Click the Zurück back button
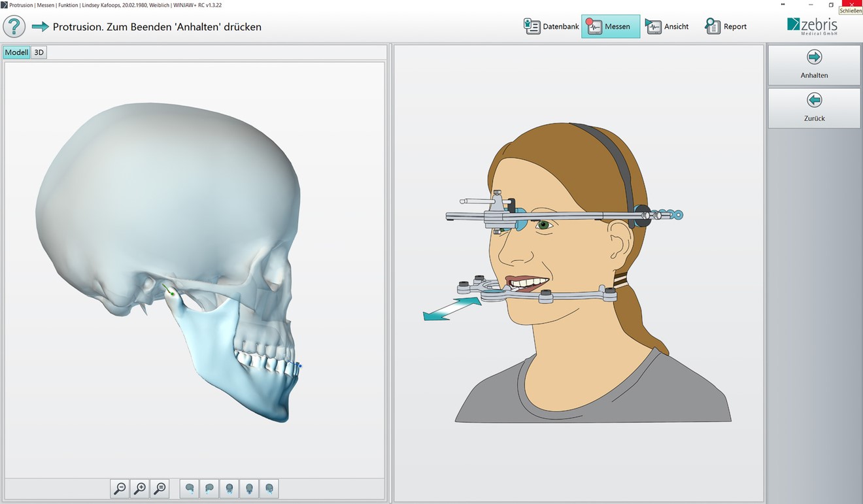The width and height of the screenshot is (863, 504). coord(814,108)
